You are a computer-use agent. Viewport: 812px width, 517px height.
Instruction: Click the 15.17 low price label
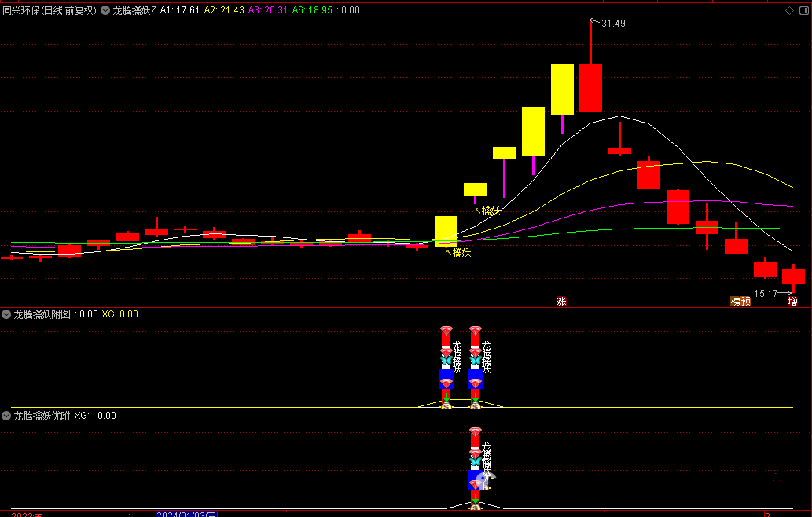765,294
